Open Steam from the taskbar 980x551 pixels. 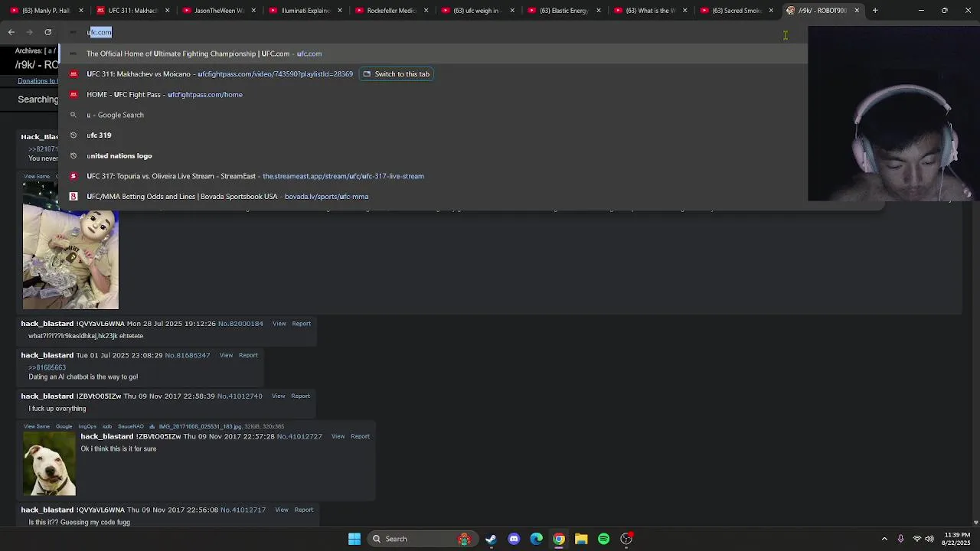click(x=491, y=539)
